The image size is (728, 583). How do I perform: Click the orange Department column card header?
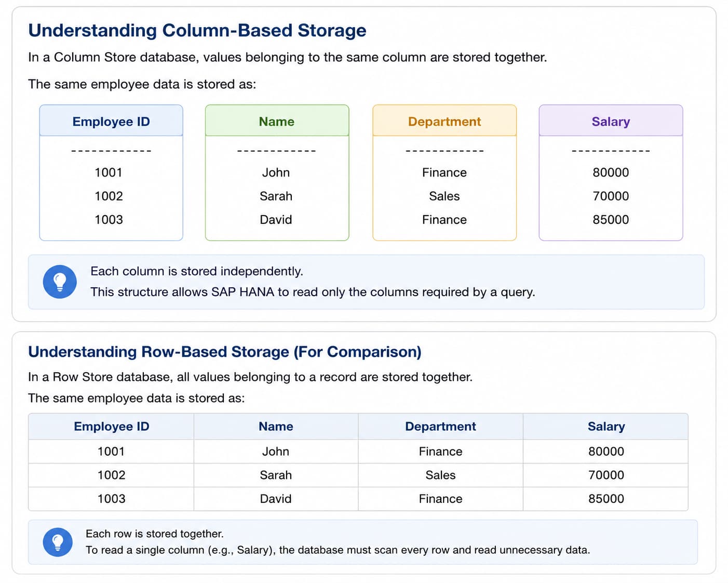click(x=444, y=121)
